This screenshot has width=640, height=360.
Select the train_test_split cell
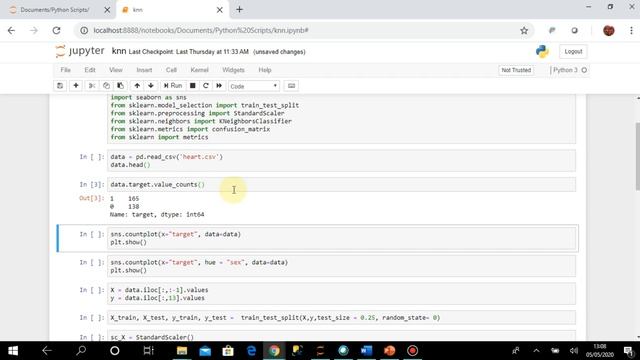tap(341, 318)
